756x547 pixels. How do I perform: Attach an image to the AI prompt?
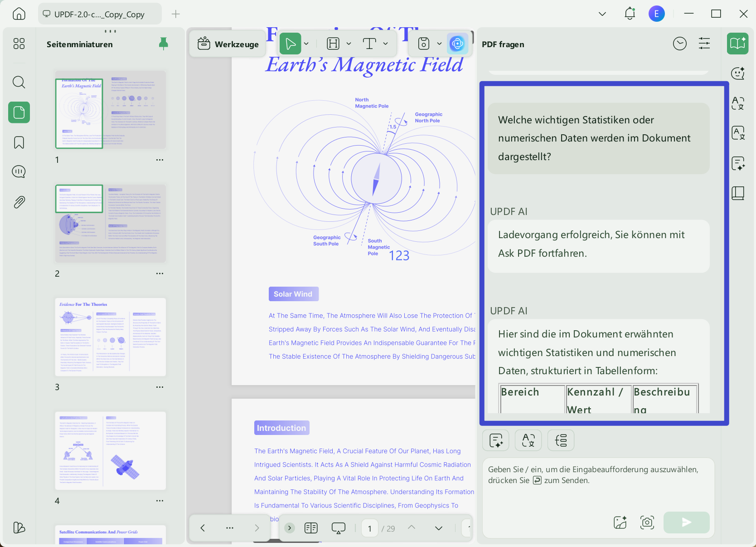[620, 523]
